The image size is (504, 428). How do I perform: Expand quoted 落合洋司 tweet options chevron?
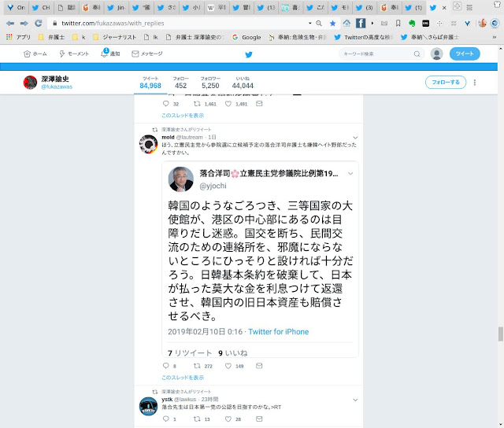click(350, 174)
